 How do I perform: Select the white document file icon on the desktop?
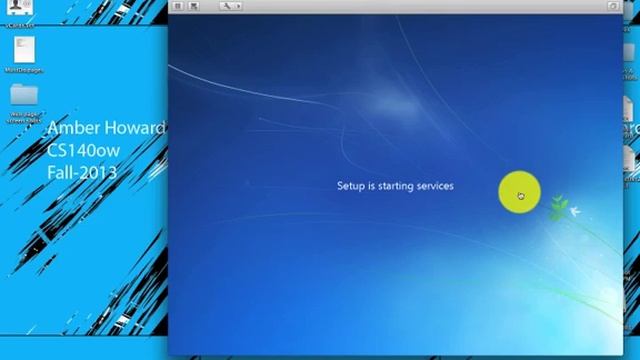coord(24,50)
